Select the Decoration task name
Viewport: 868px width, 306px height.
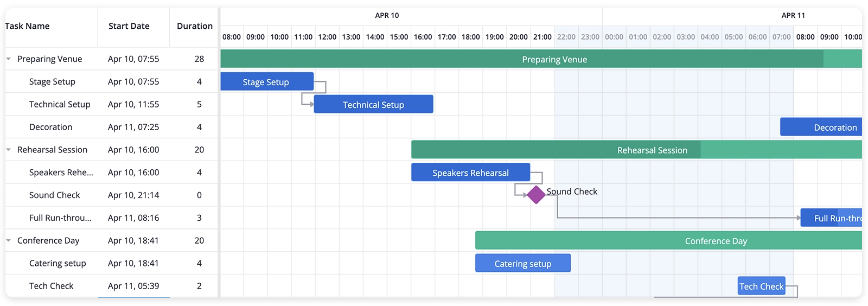tap(50, 127)
